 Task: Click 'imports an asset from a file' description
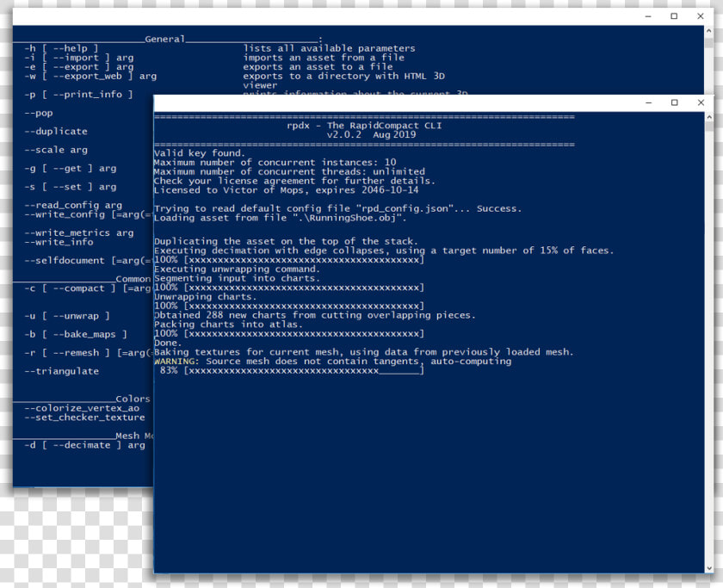[x=324, y=58]
